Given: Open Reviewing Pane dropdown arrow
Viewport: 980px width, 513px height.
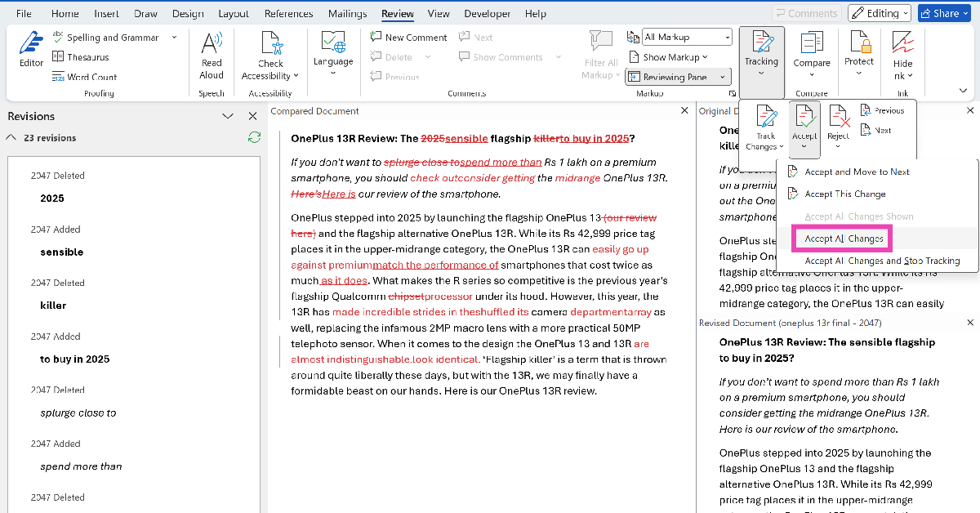Looking at the screenshot, I should click(724, 77).
